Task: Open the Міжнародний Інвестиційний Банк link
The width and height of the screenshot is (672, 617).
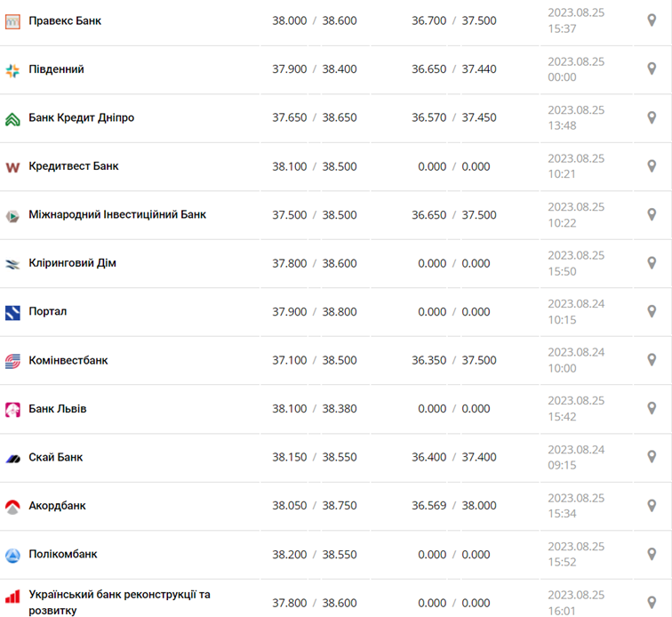Action: (117, 214)
